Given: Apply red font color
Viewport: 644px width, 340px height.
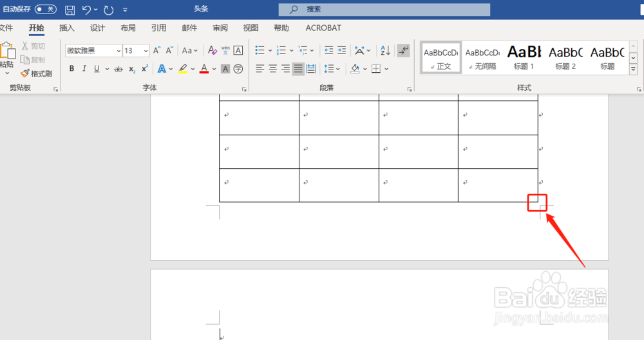Looking at the screenshot, I should click(x=204, y=68).
